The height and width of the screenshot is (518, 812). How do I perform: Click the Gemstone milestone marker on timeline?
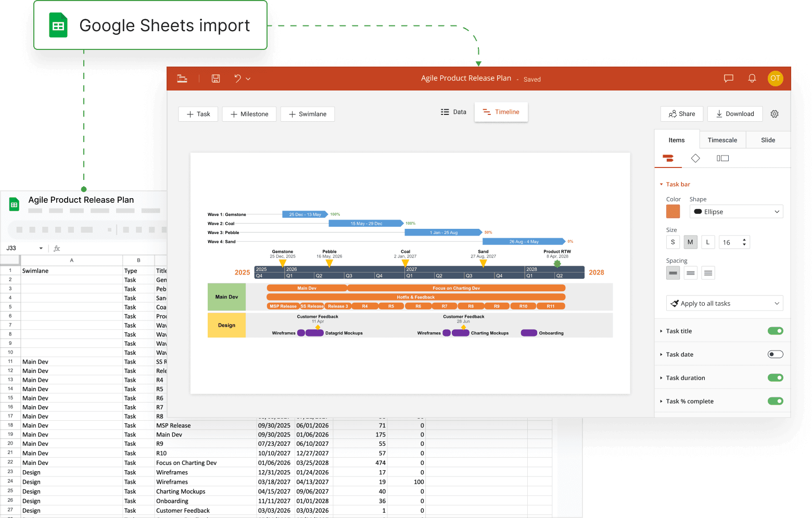(x=283, y=263)
